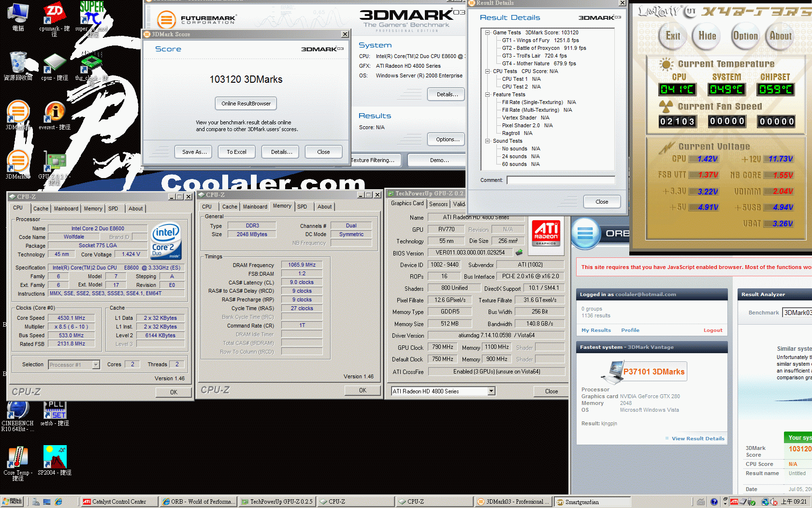The height and width of the screenshot is (508, 812).
Task: Click the Logout link on ORB page
Action: pyautogui.click(x=713, y=330)
